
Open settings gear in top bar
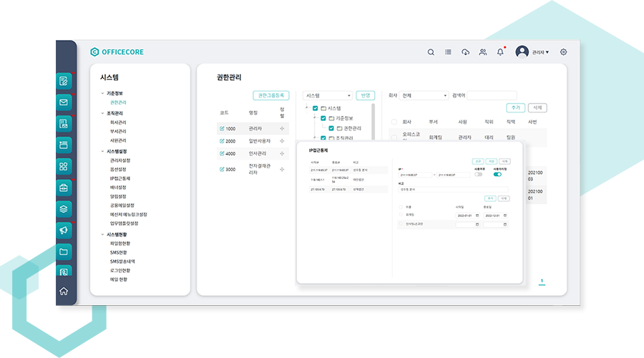[564, 52]
